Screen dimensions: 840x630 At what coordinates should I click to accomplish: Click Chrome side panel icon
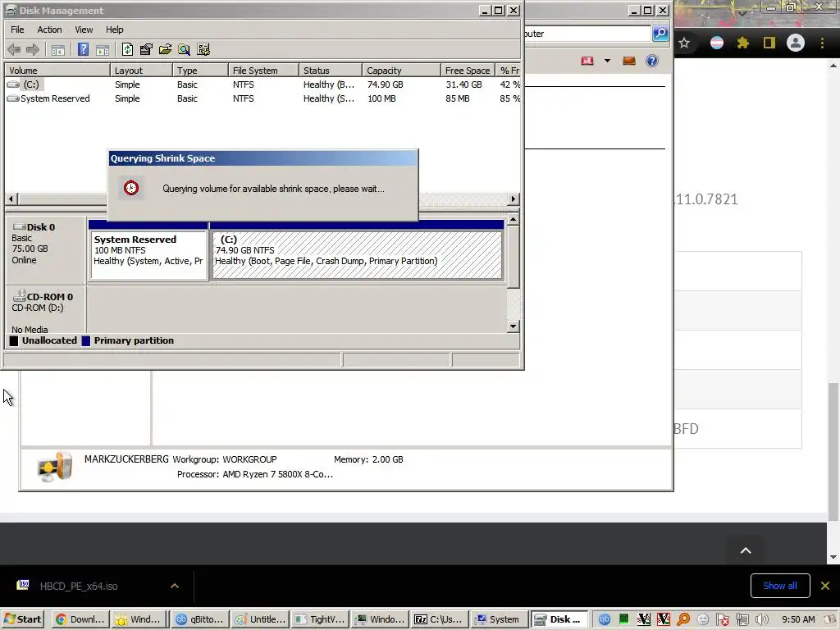pyautogui.click(x=769, y=43)
